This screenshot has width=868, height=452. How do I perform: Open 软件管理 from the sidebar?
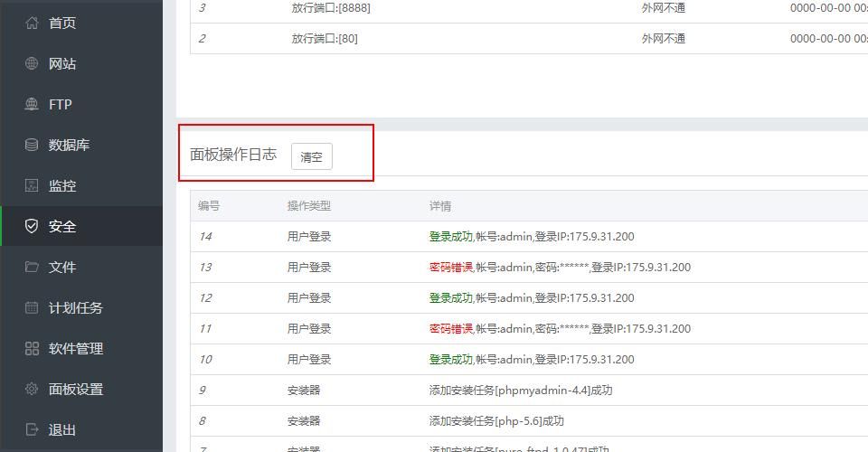76,349
